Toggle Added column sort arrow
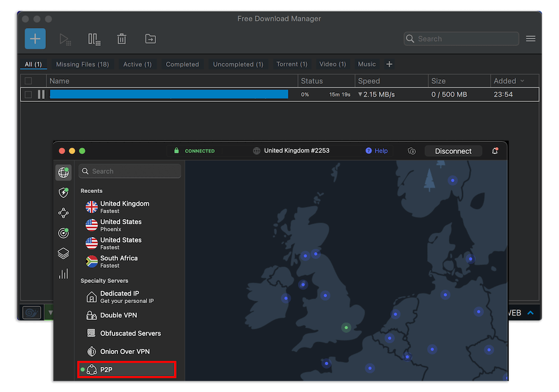The image size is (559, 392). point(522,81)
